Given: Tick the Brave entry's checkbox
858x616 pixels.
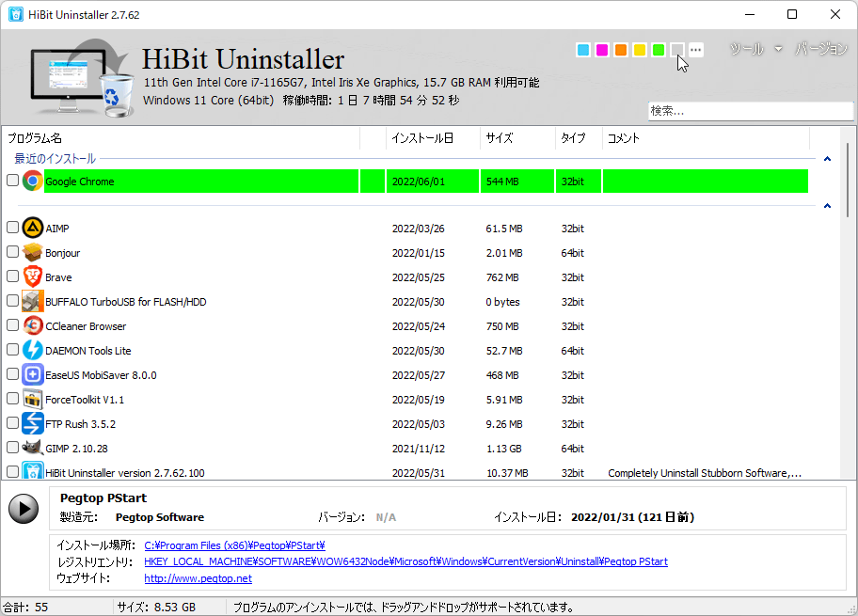Looking at the screenshot, I should (x=12, y=276).
